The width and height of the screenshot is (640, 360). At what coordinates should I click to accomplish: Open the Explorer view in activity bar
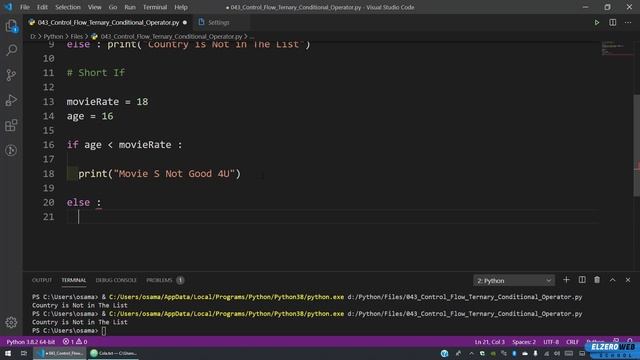click(x=11, y=26)
